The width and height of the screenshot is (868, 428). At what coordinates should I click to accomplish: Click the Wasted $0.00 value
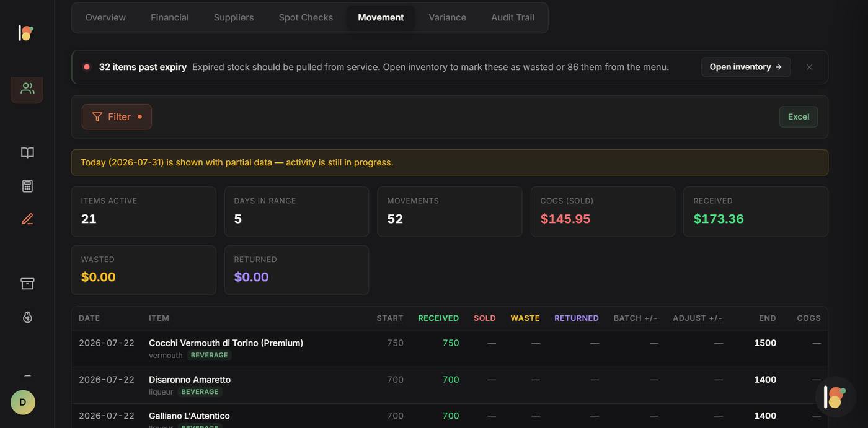tap(98, 277)
